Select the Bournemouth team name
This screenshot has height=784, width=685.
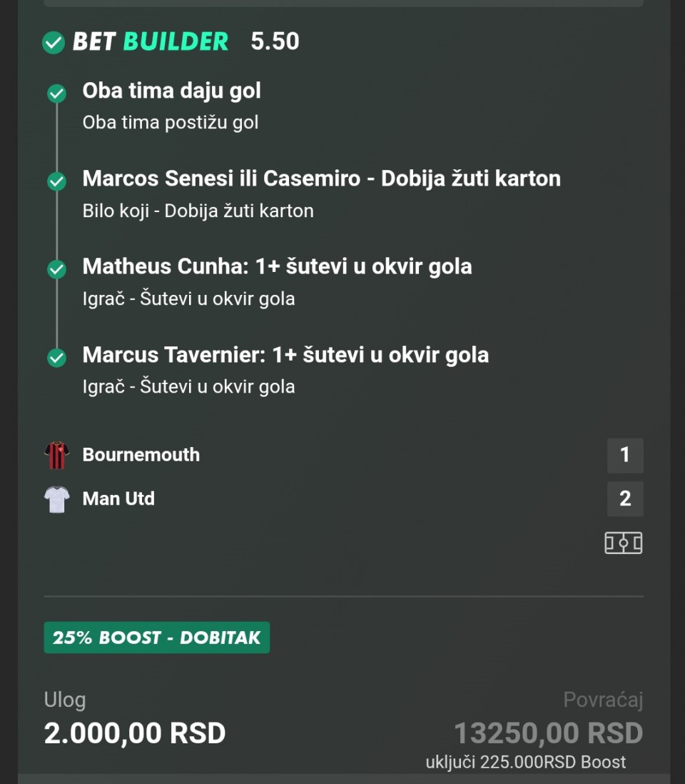click(x=141, y=455)
